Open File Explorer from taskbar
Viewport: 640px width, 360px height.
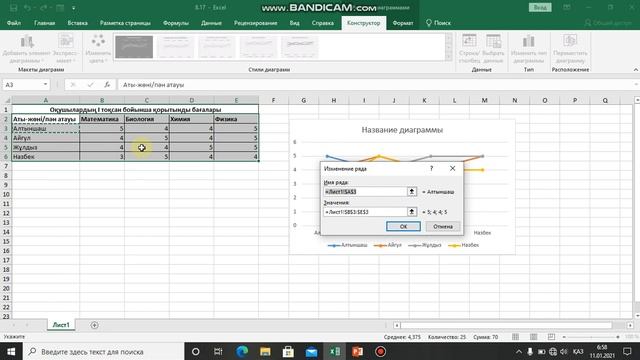(x=265, y=351)
